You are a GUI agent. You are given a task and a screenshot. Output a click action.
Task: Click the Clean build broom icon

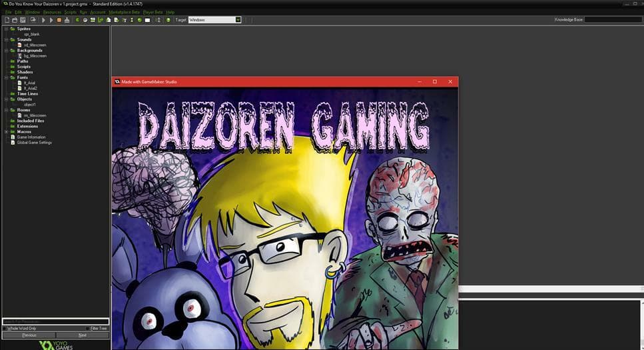[x=67, y=20]
